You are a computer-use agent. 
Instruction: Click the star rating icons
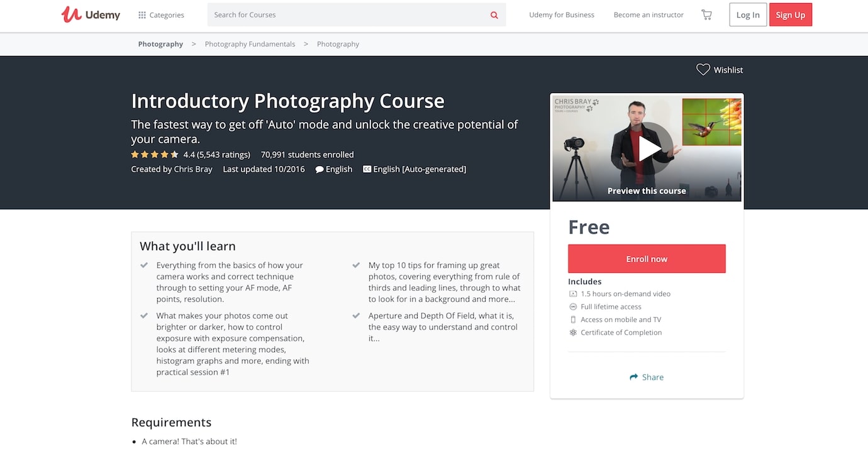(155, 155)
